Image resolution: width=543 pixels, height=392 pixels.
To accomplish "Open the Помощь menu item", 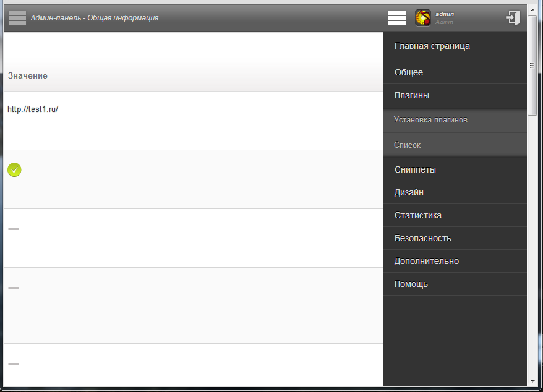I will click(455, 284).
